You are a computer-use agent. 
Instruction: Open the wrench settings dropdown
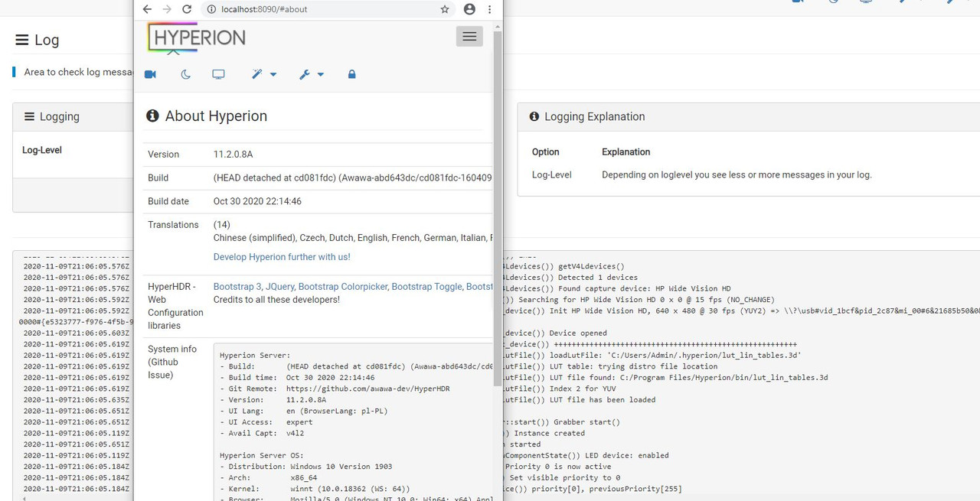tap(312, 74)
